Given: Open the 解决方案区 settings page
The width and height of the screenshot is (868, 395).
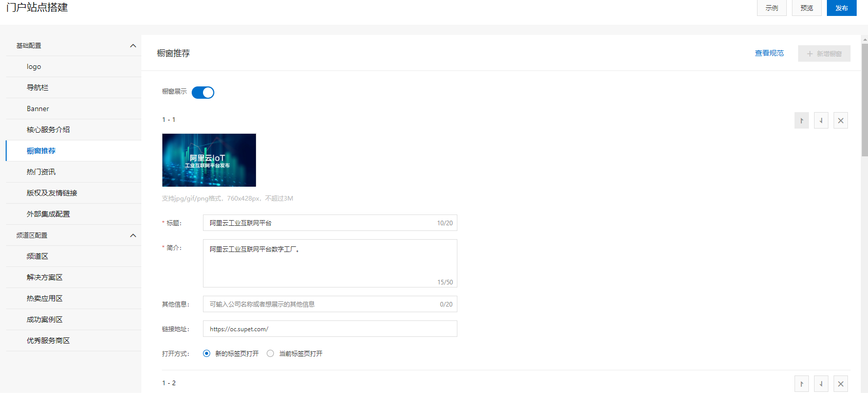Looking at the screenshot, I should (x=73, y=277).
